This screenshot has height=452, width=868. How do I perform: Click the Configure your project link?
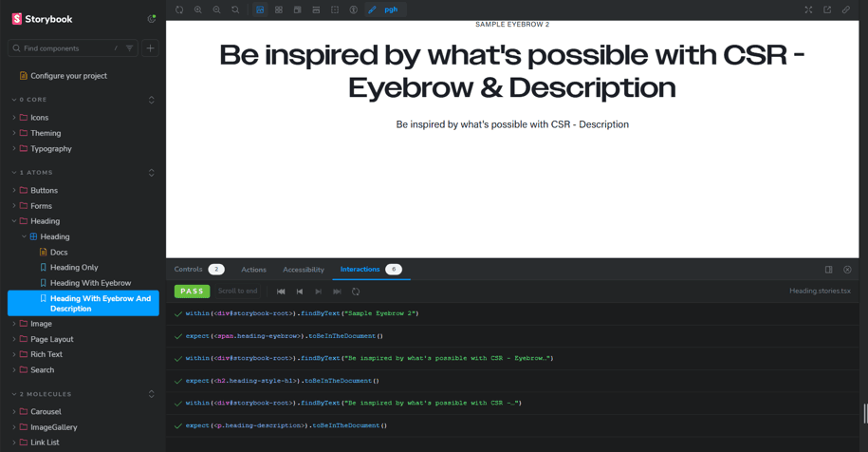pos(68,76)
